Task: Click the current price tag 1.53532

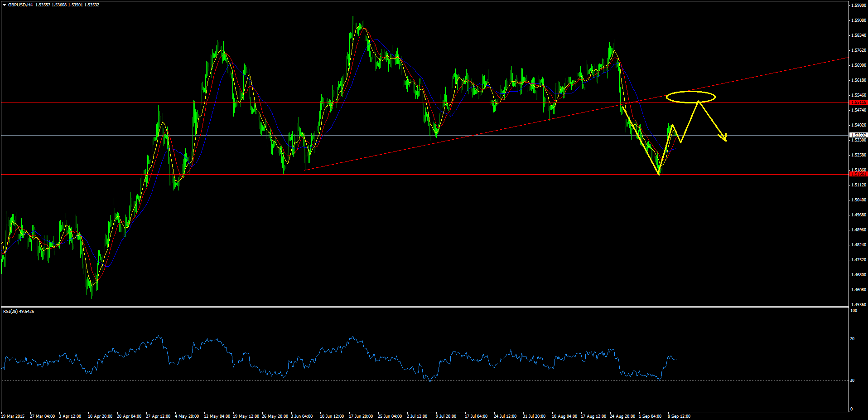Action: coord(858,135)
